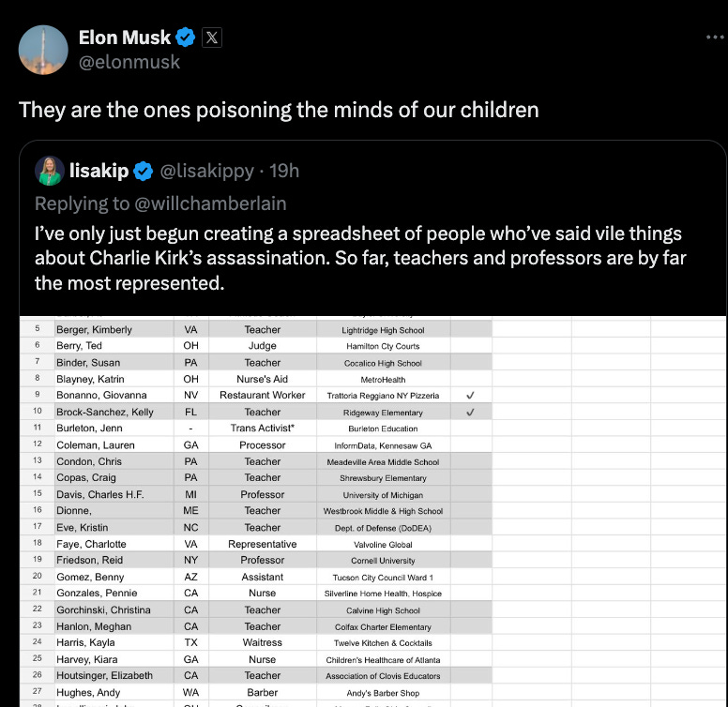This screenshot has width=728, height=707.
Task: Click the lisakip display name
Action: (99, 171)
